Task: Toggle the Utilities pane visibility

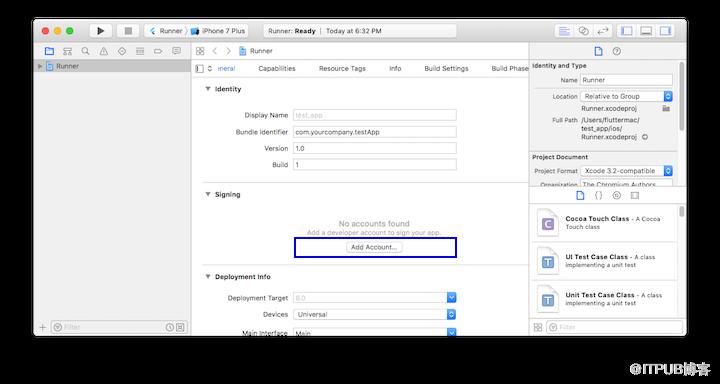Action: point(665,31)
